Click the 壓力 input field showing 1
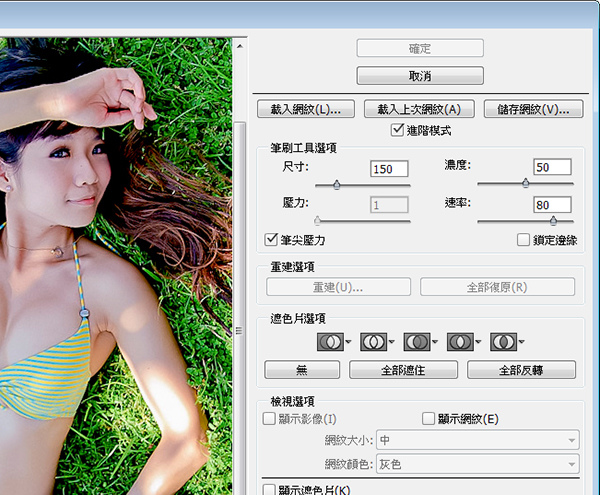The height and width of the screenshot is (495, 600). [389, 205]
